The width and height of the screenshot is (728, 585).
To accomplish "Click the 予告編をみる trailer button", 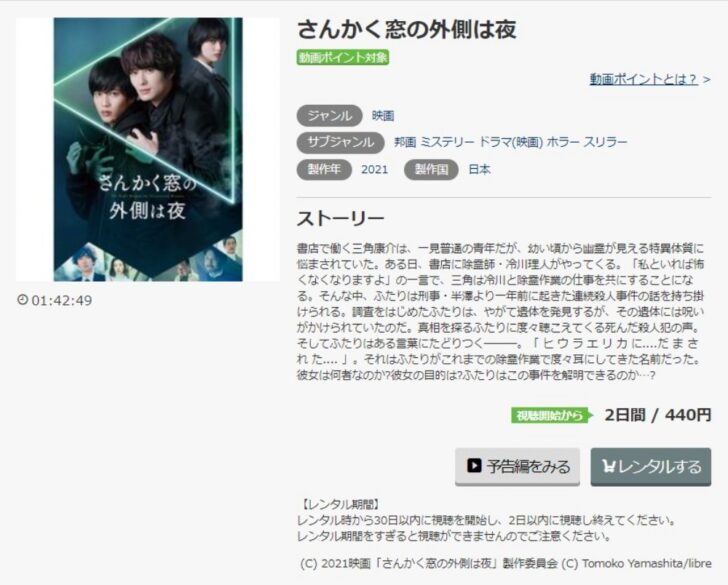I will click(517, 466).
